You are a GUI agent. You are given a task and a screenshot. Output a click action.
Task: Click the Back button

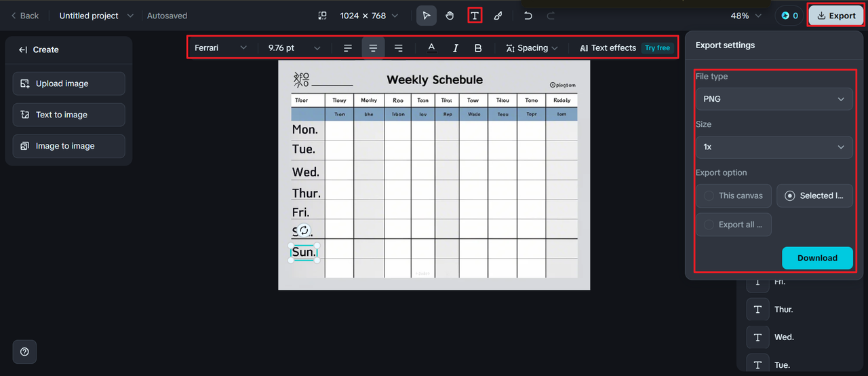25,16
